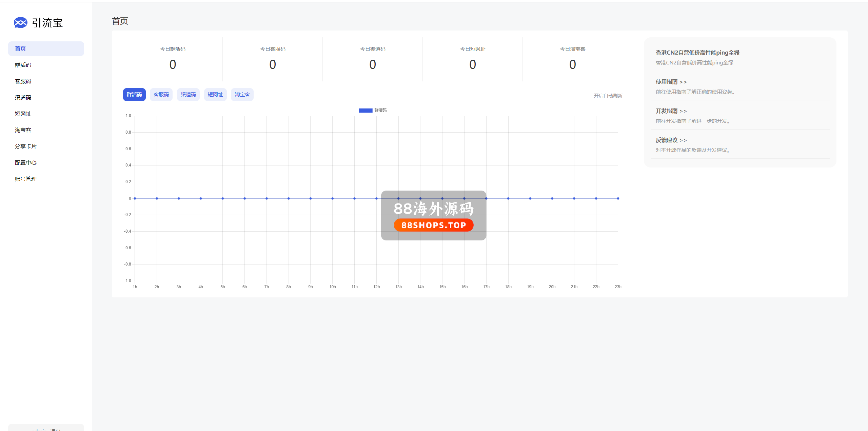Screen dimensions: 868x431
Task: Go to 客服码 in the sidebar
Action: point(23,81)
